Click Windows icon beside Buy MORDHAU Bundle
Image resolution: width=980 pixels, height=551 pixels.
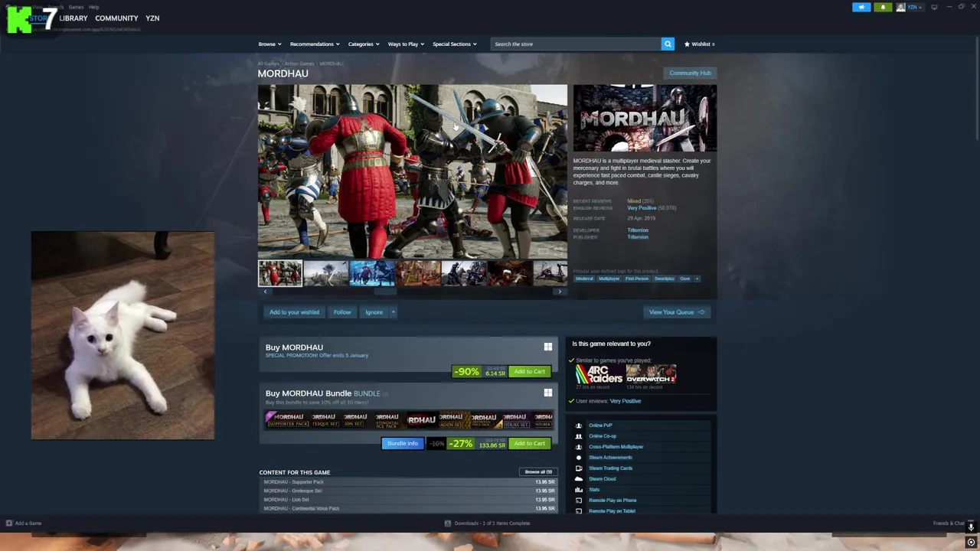point(548,393)
